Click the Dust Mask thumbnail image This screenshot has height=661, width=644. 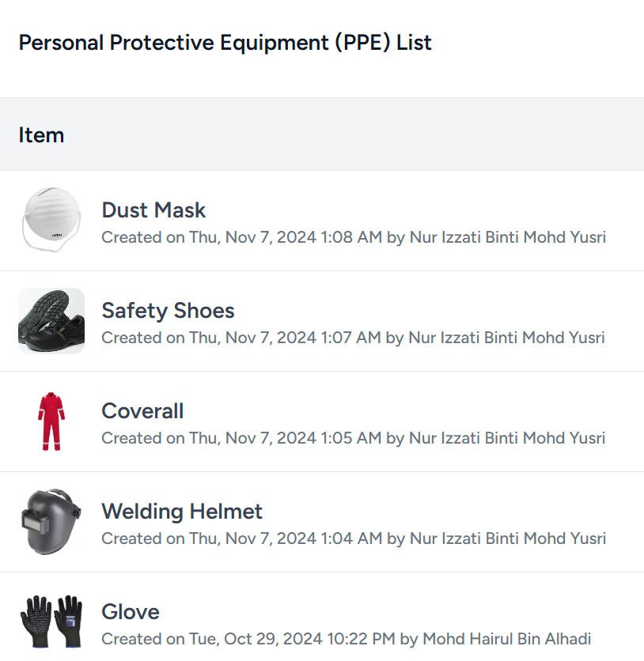(51, 221)
